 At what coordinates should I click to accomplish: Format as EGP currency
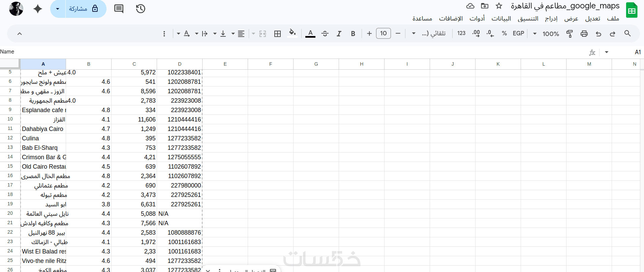coord(518,33)
